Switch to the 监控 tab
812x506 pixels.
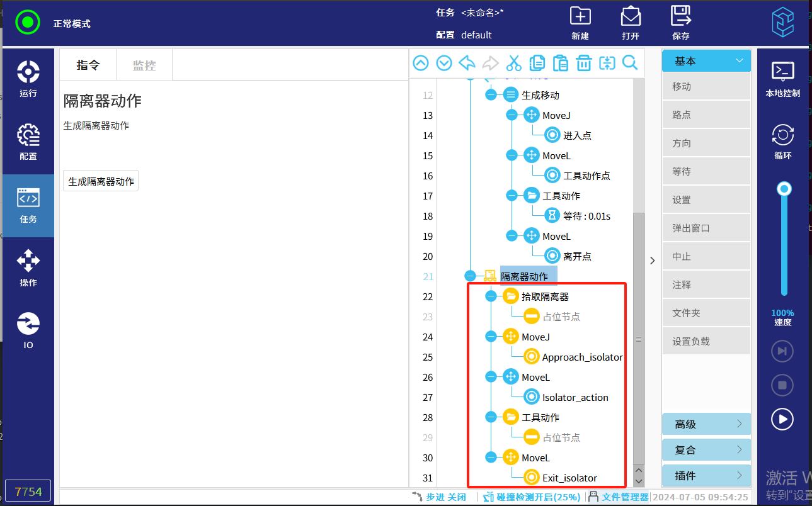(144, 65)
